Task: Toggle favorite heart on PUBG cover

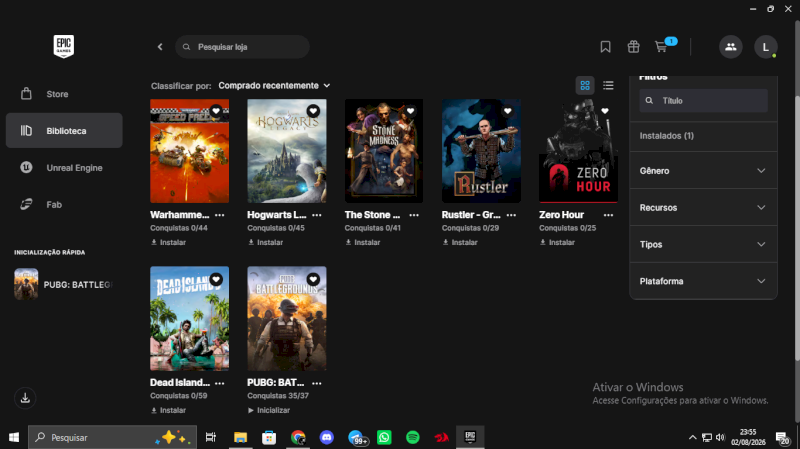Action: pos(313,279)
